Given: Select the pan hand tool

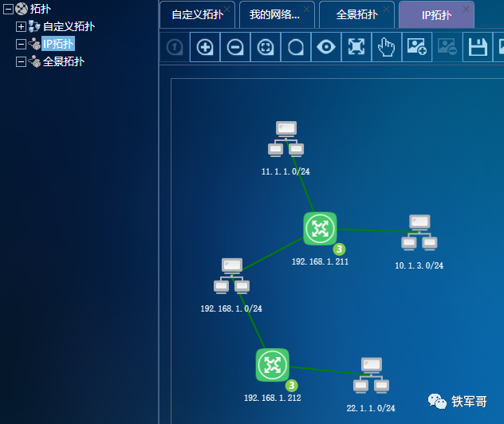Looking at the screenshot, I should pos(387,48).
